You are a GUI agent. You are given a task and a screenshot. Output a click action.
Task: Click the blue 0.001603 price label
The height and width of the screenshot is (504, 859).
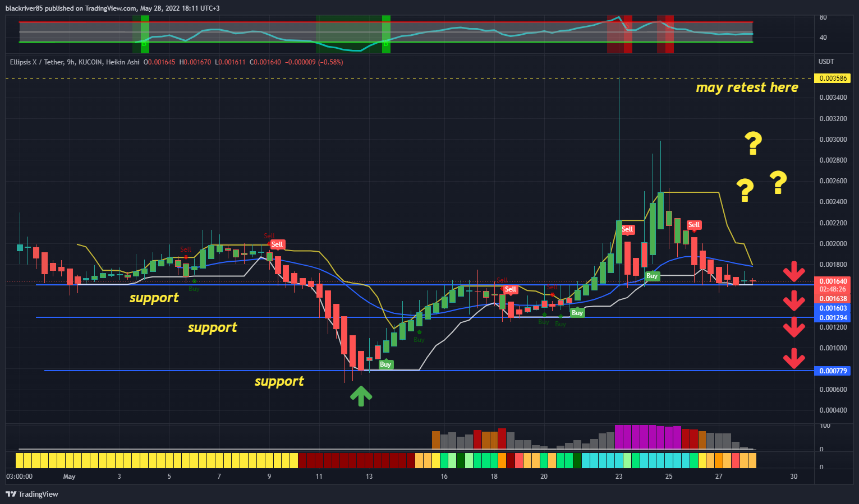coord(833,308)
